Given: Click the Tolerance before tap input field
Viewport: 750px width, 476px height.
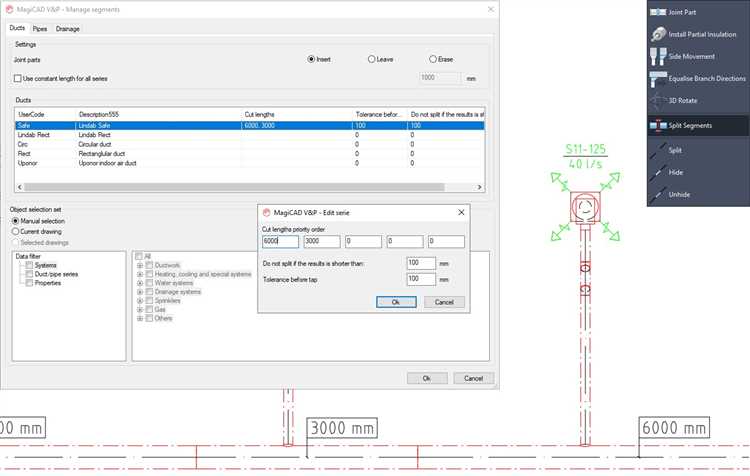Looking at the screenshot, I should click(421, 279).
